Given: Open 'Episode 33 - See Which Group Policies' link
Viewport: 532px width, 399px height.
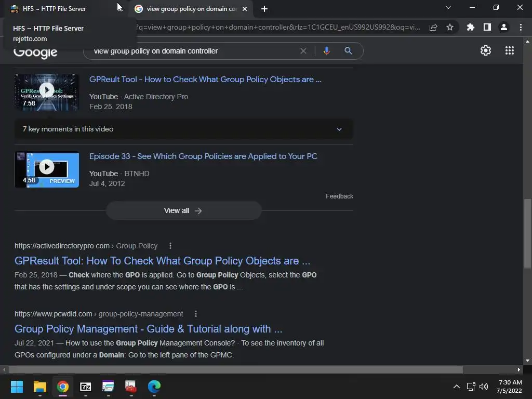Looking at the screenshot, I should point(203,156).
